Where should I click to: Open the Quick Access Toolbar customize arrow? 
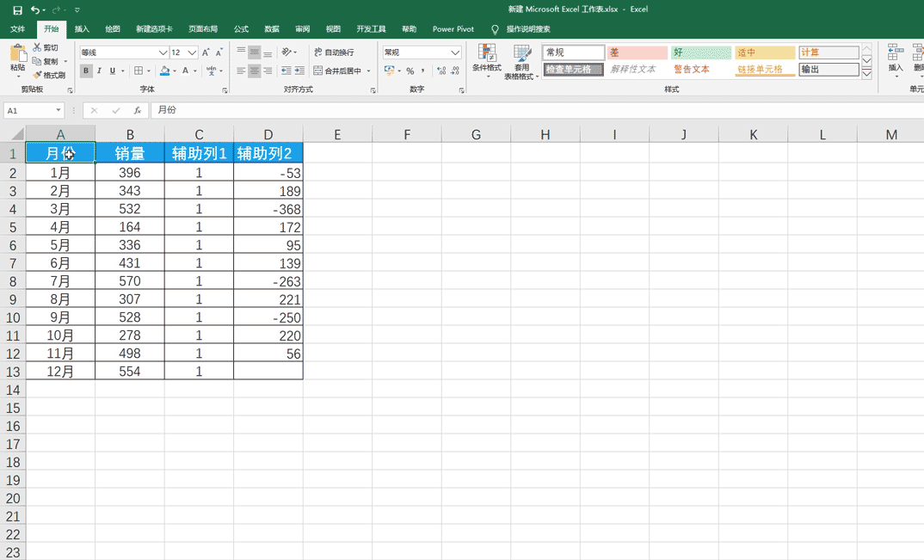[77, 10]
